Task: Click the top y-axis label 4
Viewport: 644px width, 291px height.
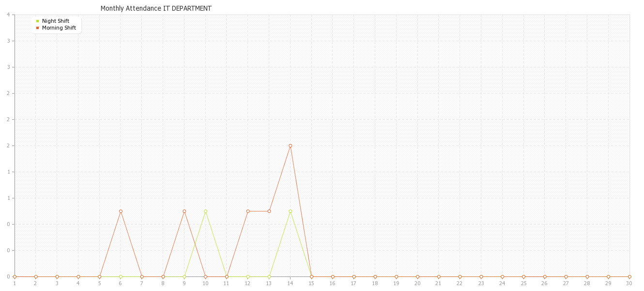Action: pyautogui.click(x=9, y=15)
